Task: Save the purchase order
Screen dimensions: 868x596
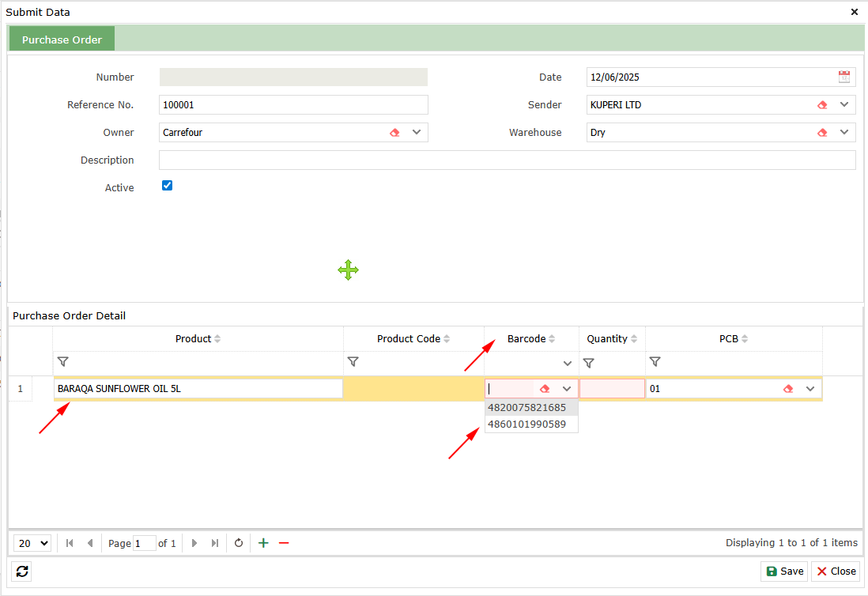Action: click(x=784, y=571)
